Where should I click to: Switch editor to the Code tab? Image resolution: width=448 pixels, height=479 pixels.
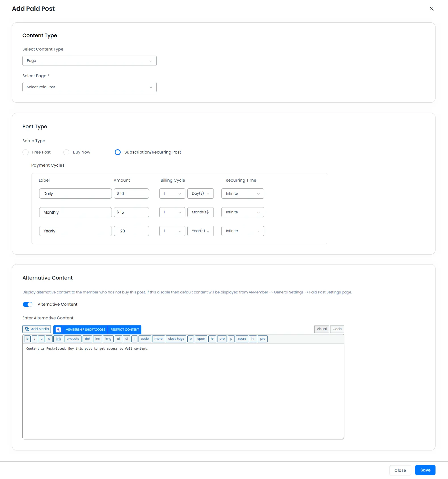coord(337,329)
